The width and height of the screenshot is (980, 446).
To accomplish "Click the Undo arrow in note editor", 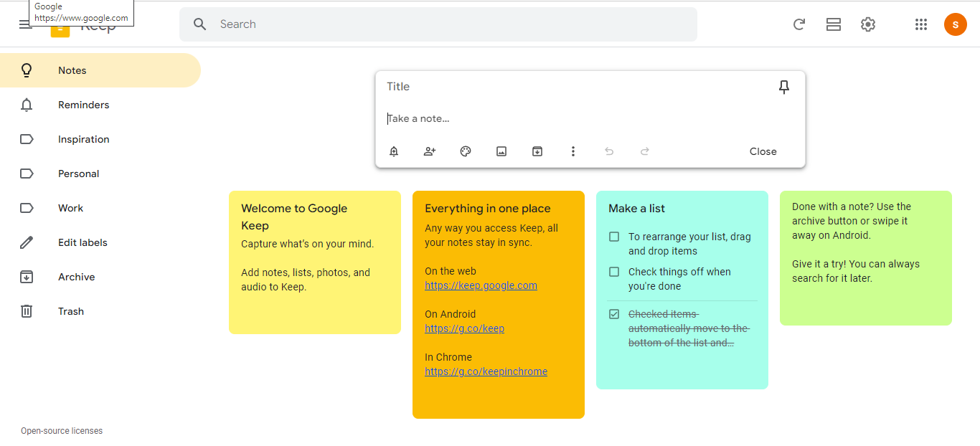I will pos(609,151).
